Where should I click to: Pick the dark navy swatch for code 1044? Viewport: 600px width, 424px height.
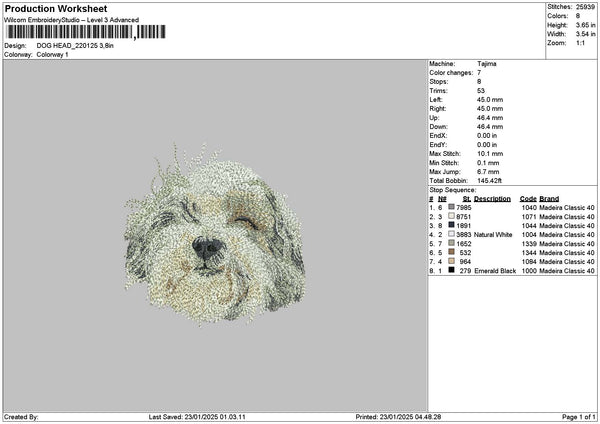[x=452, y=225]
